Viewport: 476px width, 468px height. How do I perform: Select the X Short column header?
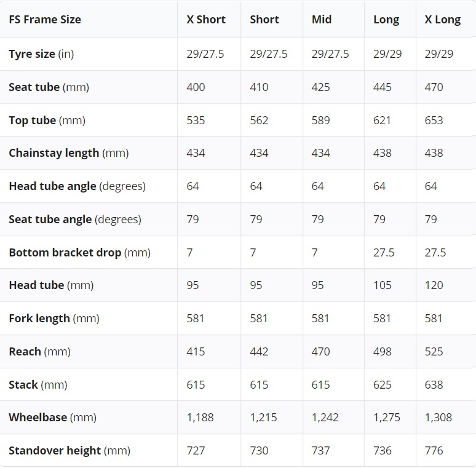click(x=206, y=20)
